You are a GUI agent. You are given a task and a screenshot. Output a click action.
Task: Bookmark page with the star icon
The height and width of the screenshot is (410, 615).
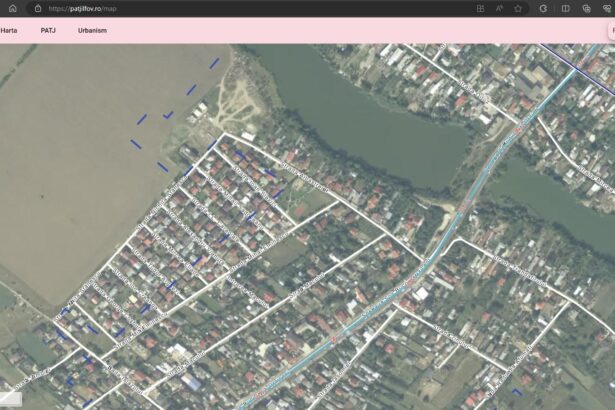coord(518,8)
